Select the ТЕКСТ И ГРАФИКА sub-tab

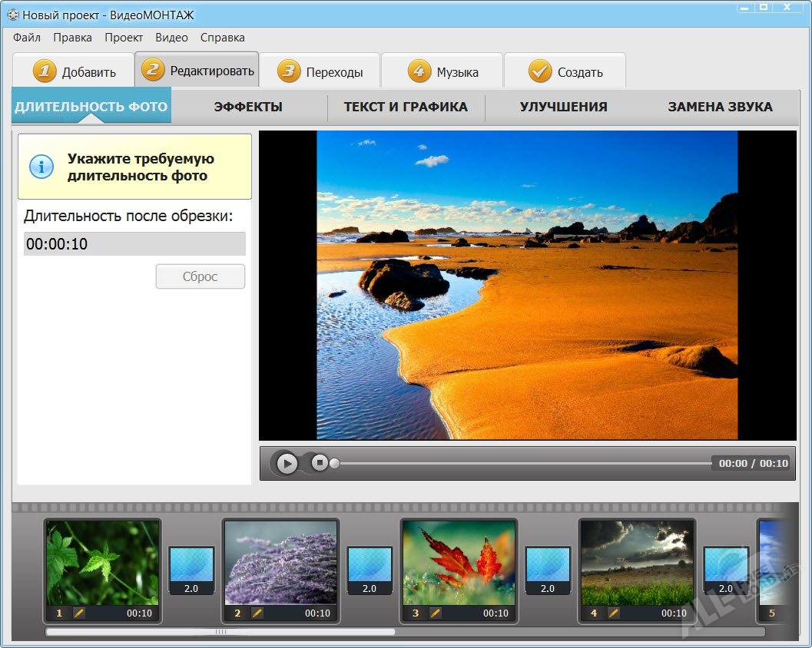point(406,107)
